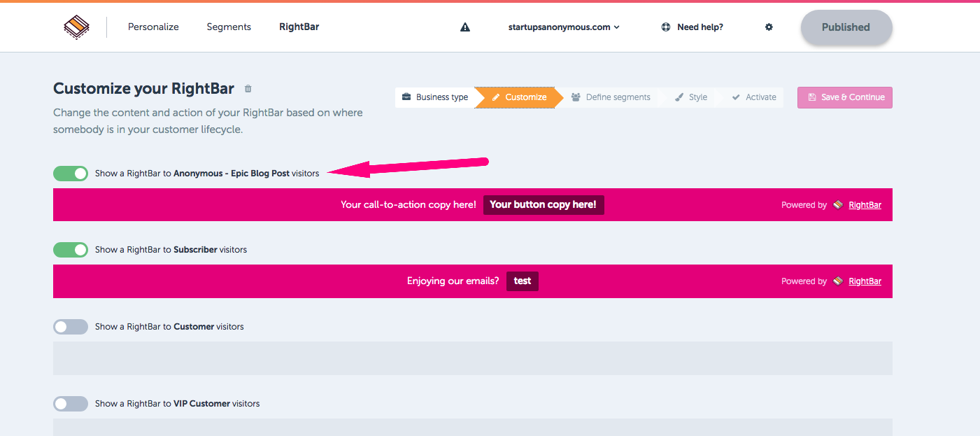This screenshot has height=436, width=980.
Task: Click the RightMessage logo icon
Action: click(76, 27)
